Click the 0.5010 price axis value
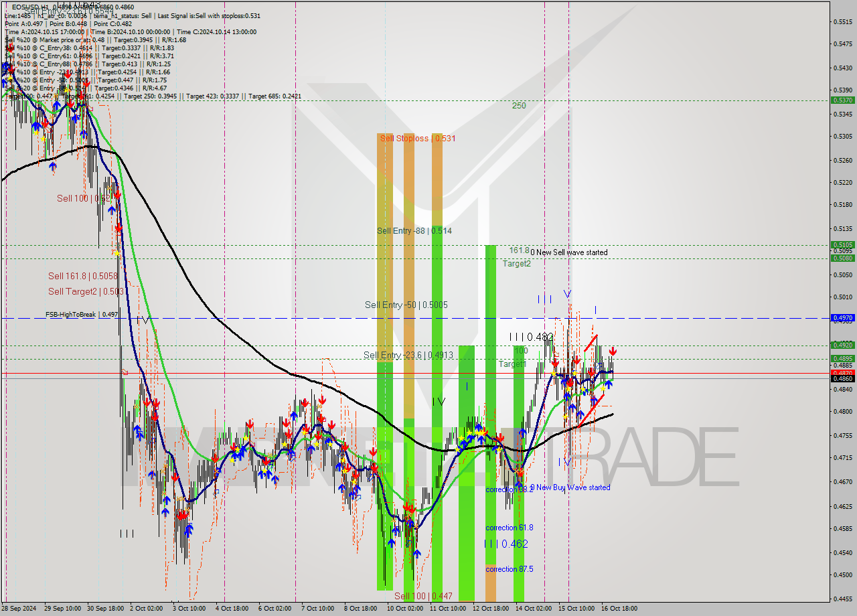 click(842, 297)
